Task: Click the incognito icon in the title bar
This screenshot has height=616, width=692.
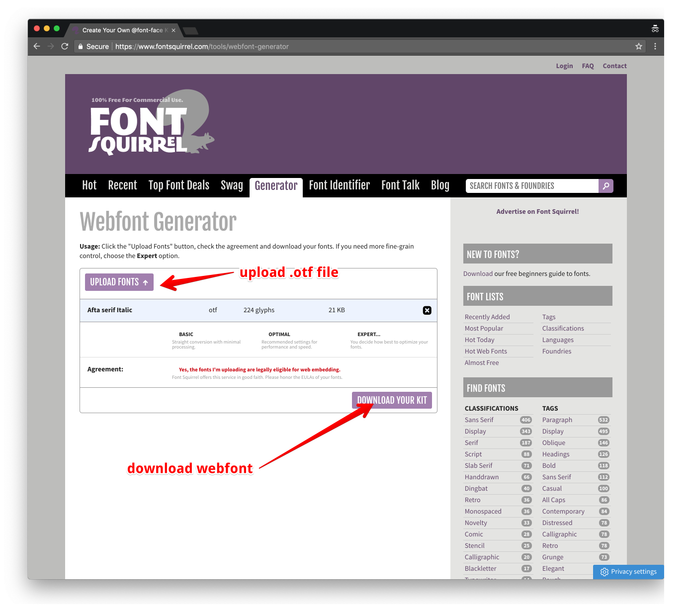Action: tap(655, 28)
